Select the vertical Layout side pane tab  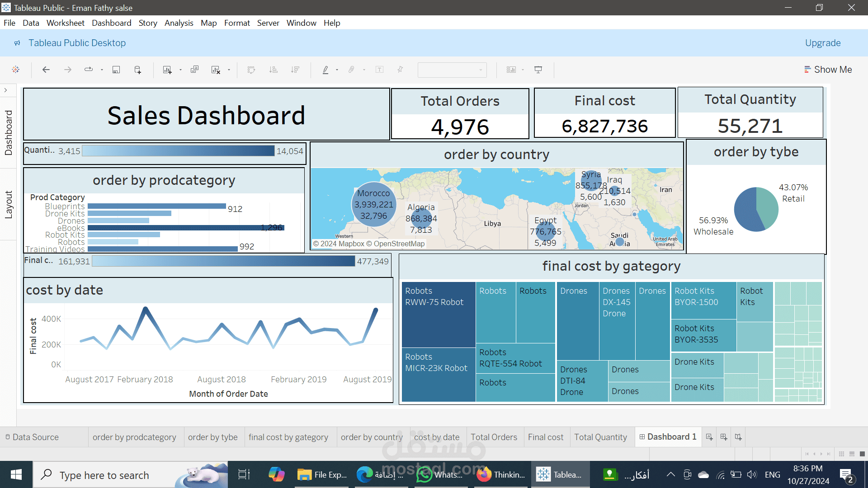tap(8, 205)
